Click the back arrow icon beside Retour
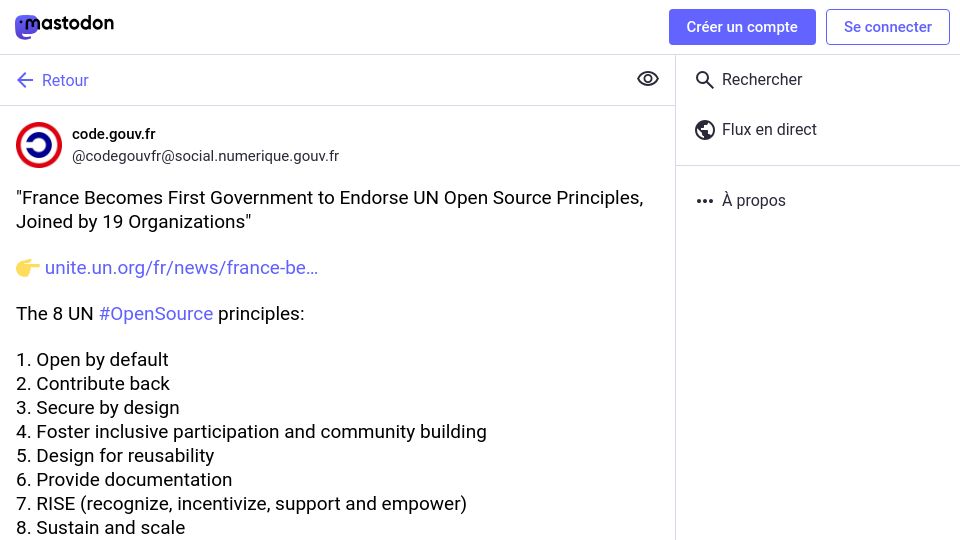The height and width of the screenshot is (540, 960). [25, 80]
